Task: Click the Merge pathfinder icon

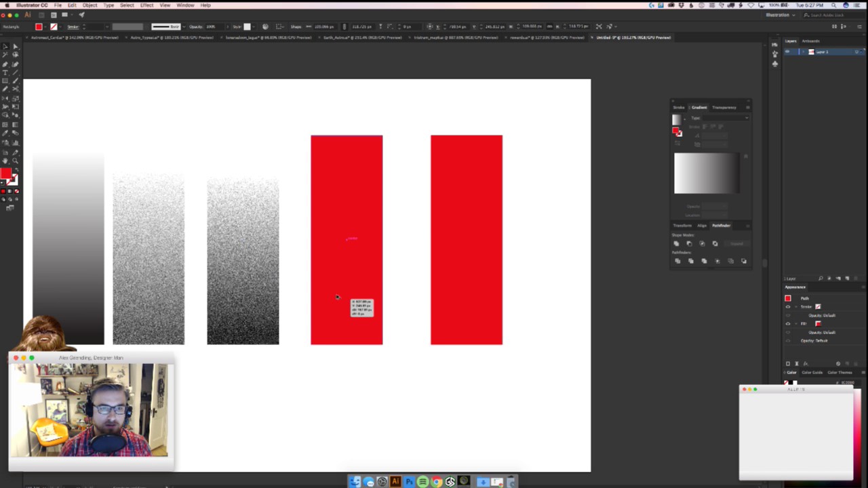Action: (x=703, y=261)
